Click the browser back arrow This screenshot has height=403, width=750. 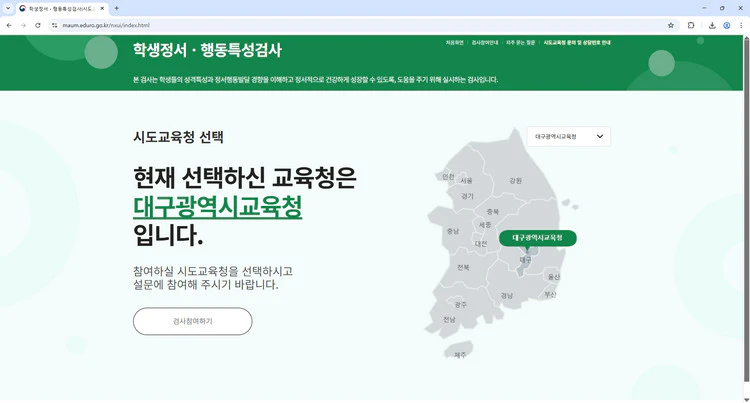[9, 25]
